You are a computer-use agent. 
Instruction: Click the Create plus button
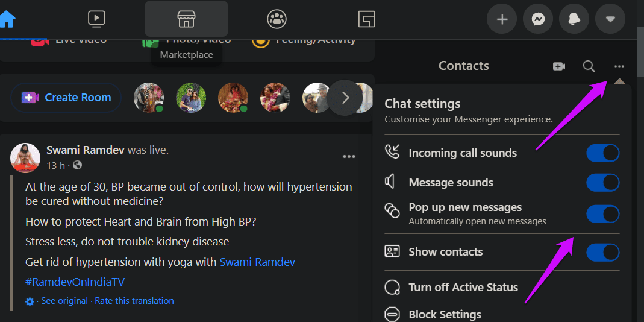(x=502, y=19)
